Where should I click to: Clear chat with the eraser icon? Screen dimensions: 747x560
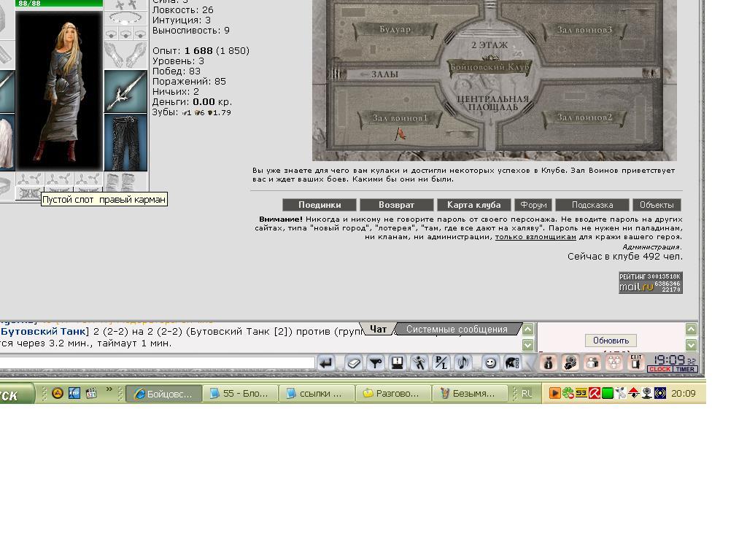[354, 363]
